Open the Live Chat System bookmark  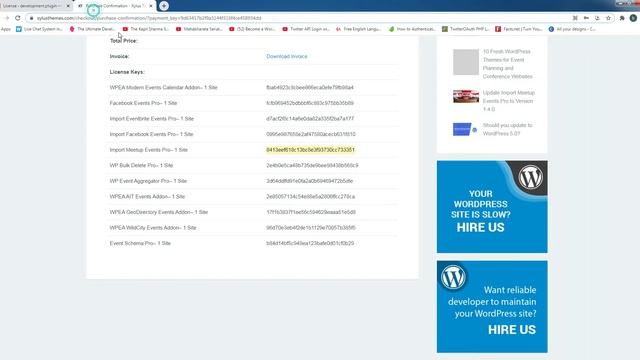coord(39,29)
